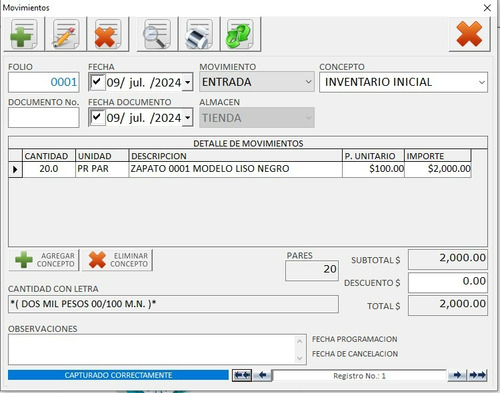Viewport: 500px width, 393px height.
Task: Click the DETALLE DE MOVIMIENTOS header
Action: tap(248, 144)
